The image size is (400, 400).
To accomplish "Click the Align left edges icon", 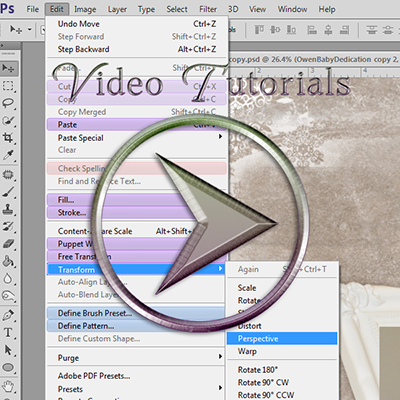I will (312, 30).
